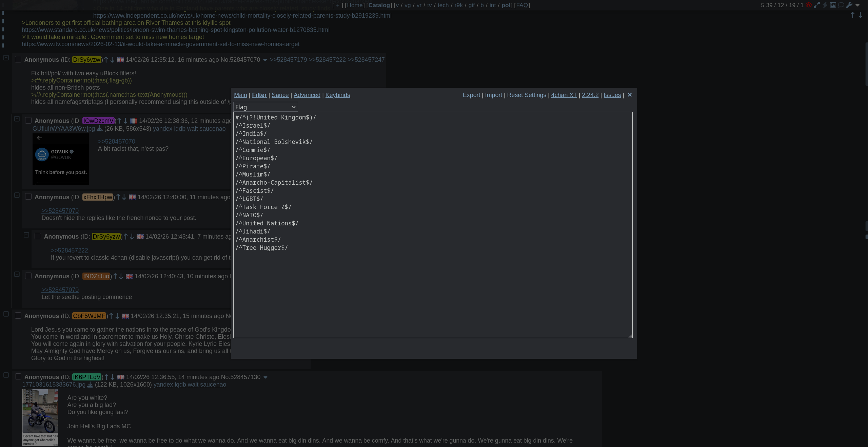
Task: Select checkbox on post by ID CbF5WJMF
Action: coord(18,316)
